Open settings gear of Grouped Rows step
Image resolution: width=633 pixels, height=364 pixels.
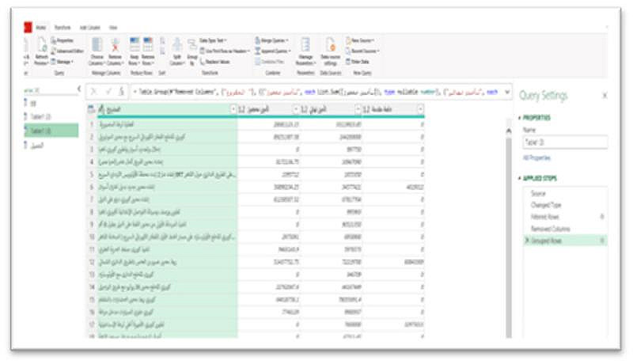click(602, 241)
